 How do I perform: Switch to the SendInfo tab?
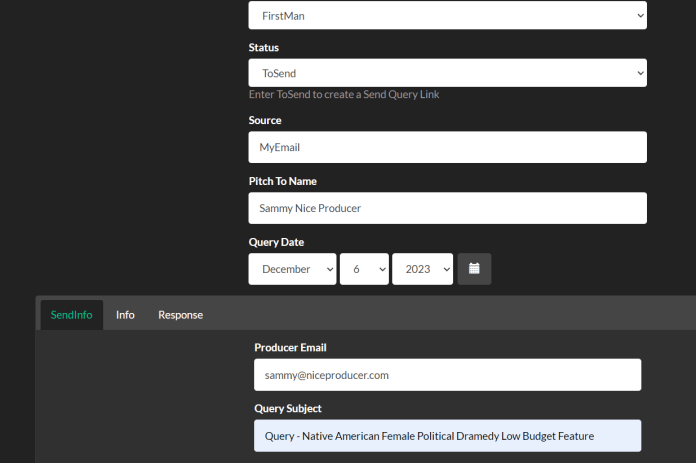[x=71, y=315]
